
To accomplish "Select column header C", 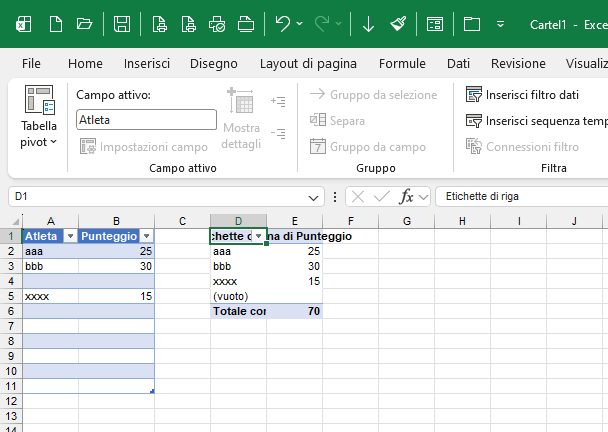I will 182,221.
